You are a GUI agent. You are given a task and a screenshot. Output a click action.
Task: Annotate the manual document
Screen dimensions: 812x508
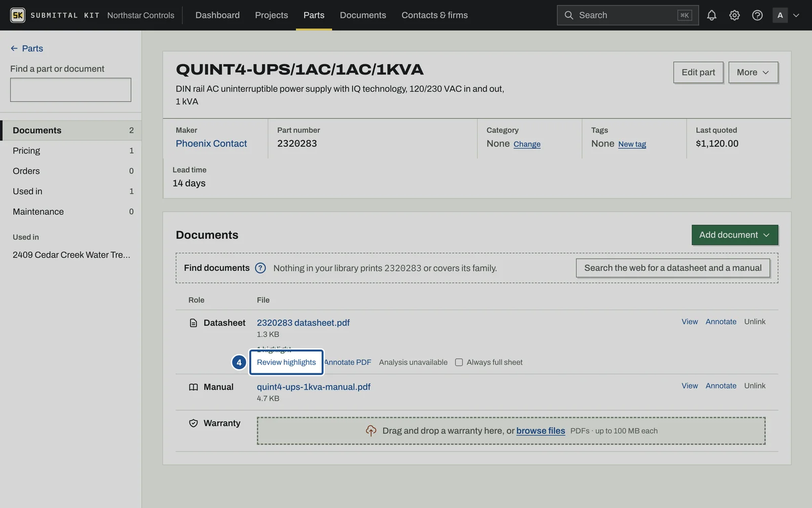(x=721, y=386)
